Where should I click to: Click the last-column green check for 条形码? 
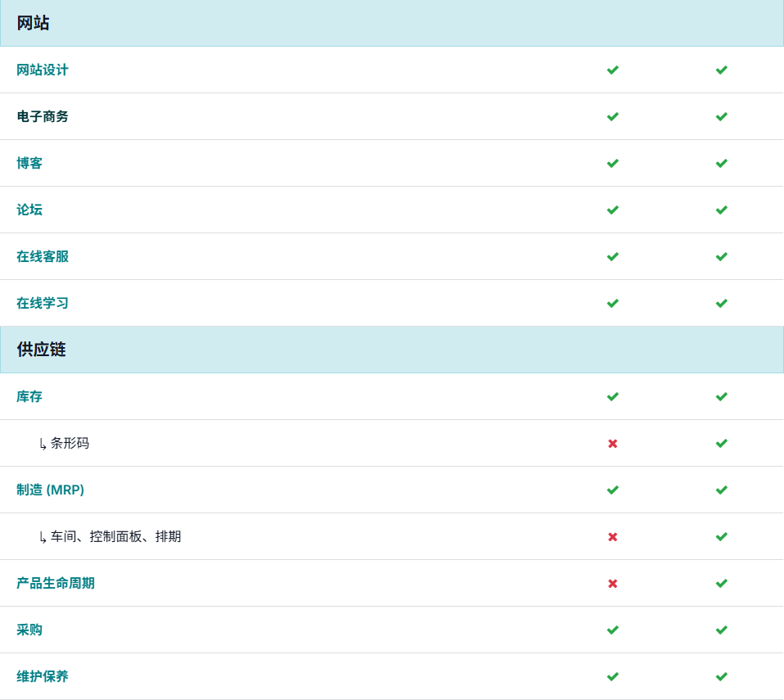tap(721, 444)
